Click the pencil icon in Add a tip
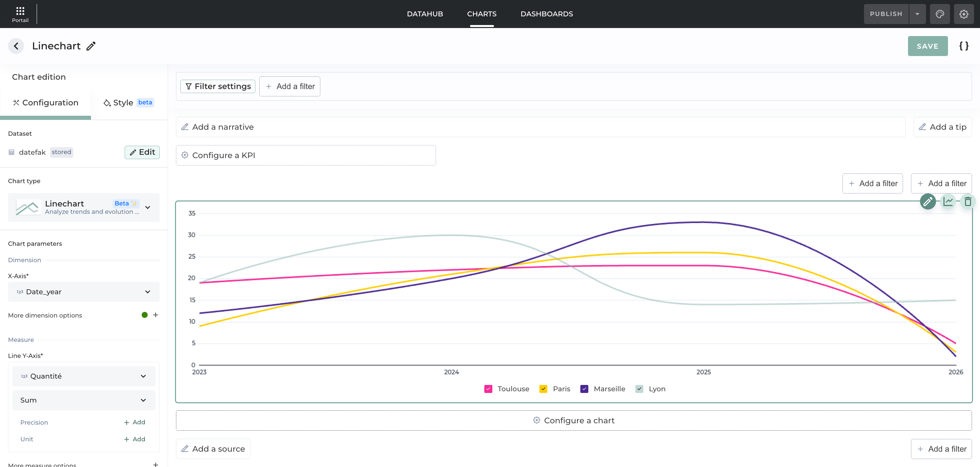This screenshot has height=467, width=980. pos(923,127)
